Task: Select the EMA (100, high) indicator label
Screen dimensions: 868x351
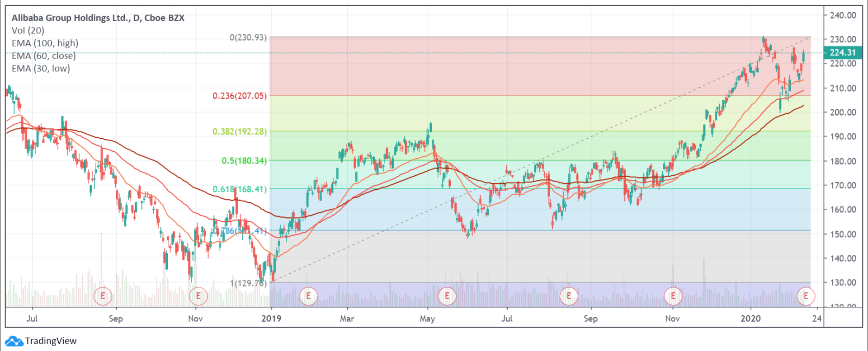Action: pos(45,43)
